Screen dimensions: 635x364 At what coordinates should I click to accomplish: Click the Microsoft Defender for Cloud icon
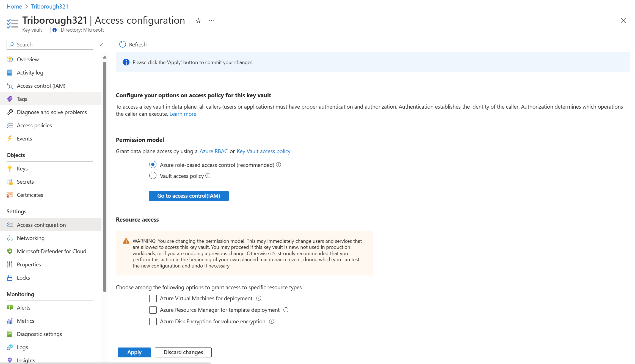[x=10, y=251]
